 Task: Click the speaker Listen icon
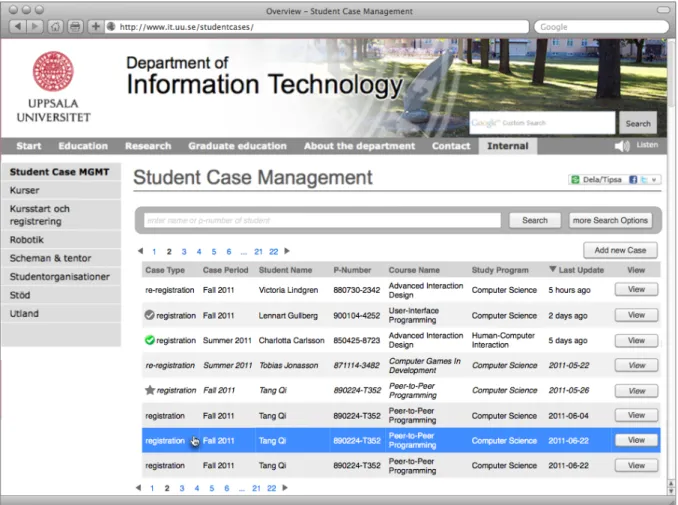[x=622, y=146]
